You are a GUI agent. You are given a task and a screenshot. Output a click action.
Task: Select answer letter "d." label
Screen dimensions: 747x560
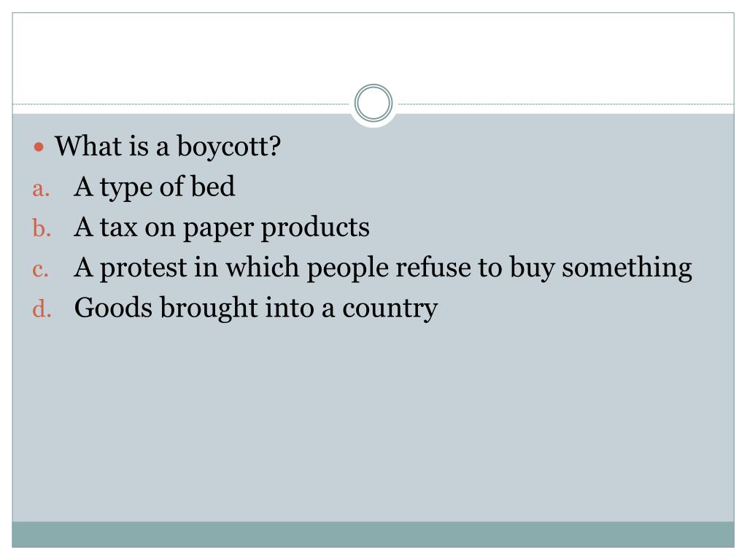tap(40, 311)
